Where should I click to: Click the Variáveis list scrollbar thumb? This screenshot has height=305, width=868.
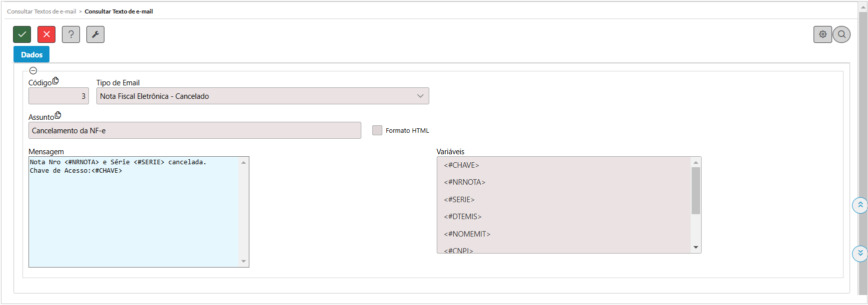click(696, 191)
